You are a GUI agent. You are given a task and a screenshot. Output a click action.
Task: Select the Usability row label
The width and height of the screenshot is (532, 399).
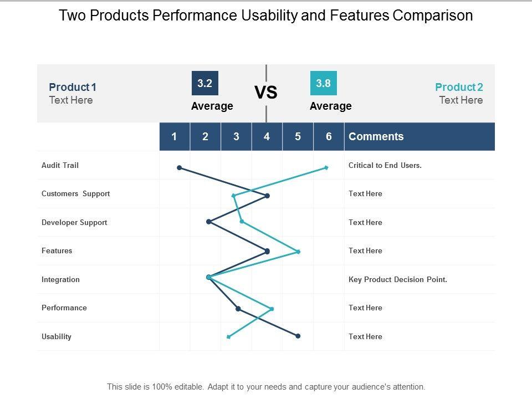point(57,336)
